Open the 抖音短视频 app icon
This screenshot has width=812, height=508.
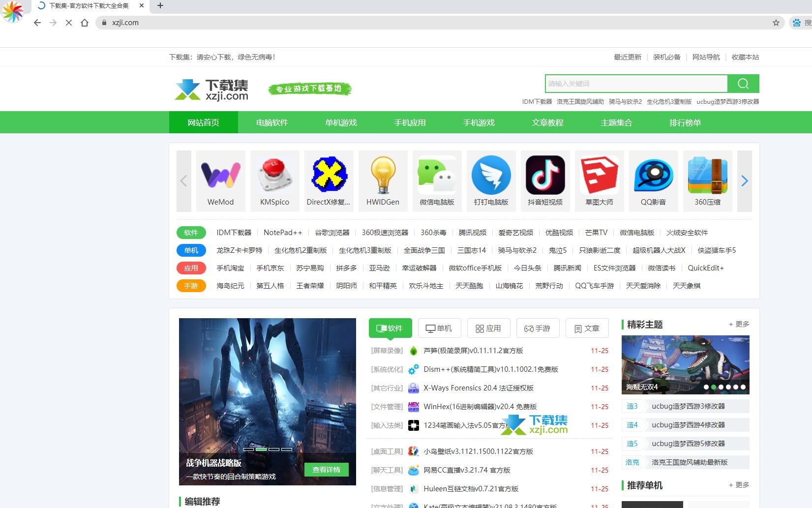[x=545, y=176]
